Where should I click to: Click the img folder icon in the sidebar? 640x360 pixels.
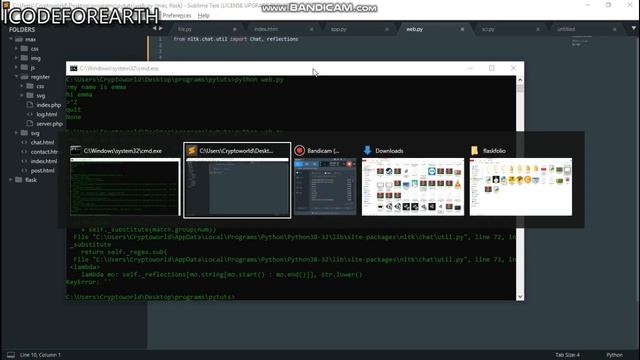(24, 58)
